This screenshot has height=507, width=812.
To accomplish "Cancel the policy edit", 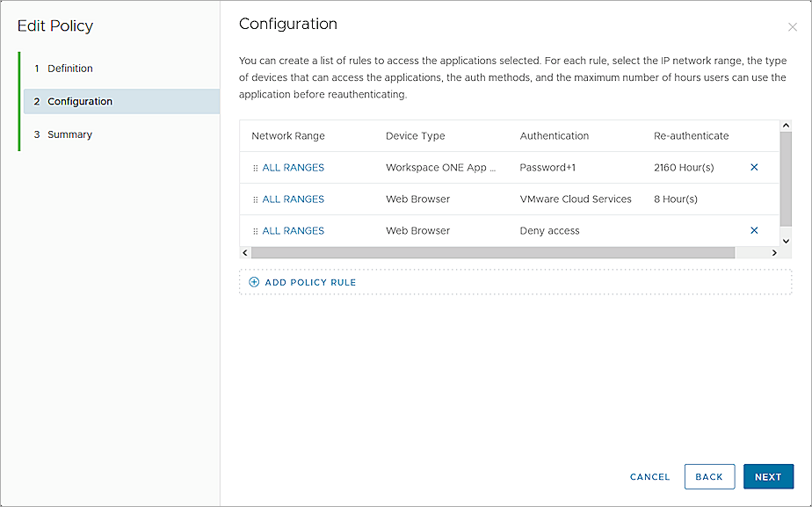I will (649, 476).
